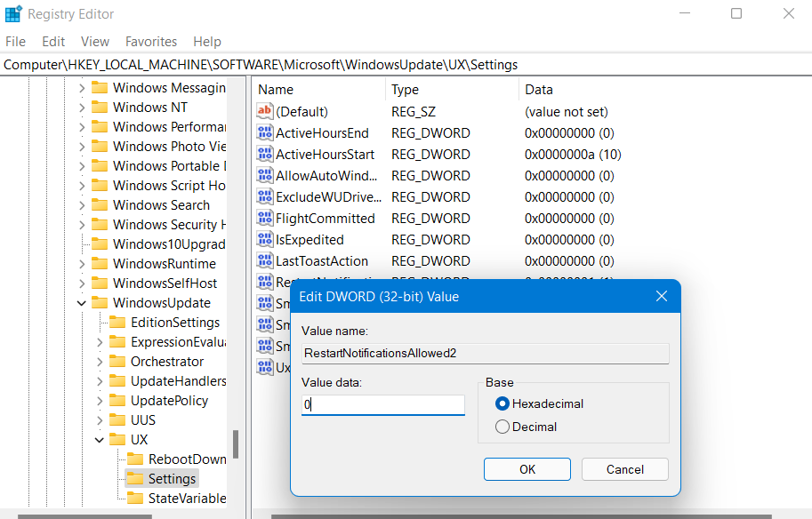The width and height of the screenshot is (812, 519).
Task: Collapse the WindowsUpdate tree node
Action: pos(82,303)
